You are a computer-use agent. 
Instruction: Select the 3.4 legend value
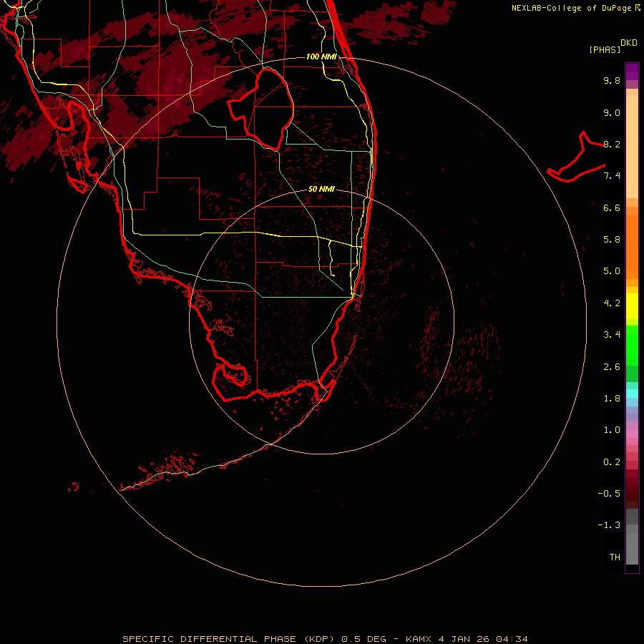(612, 335)
